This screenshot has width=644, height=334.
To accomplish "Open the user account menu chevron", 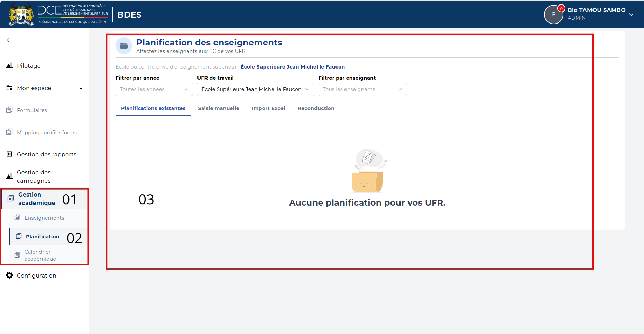I will click(631, 15).
